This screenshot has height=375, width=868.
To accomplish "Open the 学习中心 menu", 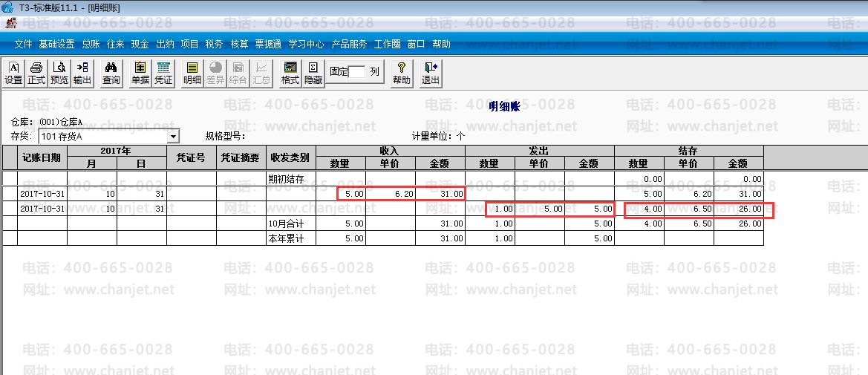I will [306, 45].
